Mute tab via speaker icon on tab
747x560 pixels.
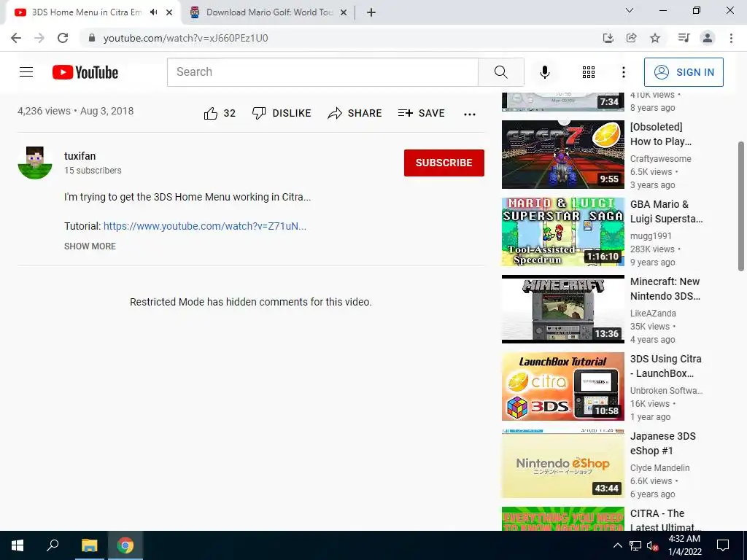pos(153,12)
